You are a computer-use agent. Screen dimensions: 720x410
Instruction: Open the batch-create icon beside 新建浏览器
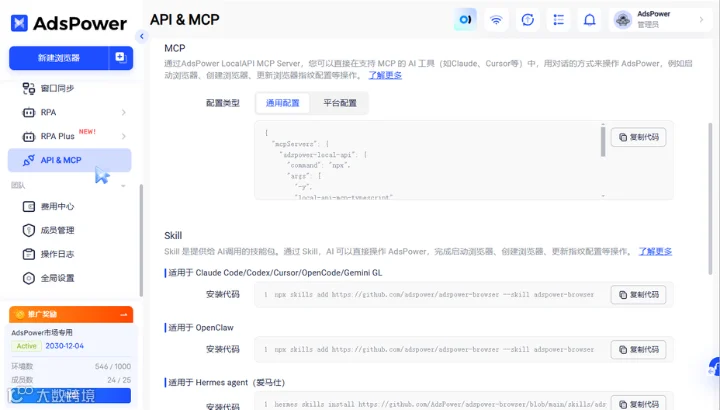pos(121,58)
